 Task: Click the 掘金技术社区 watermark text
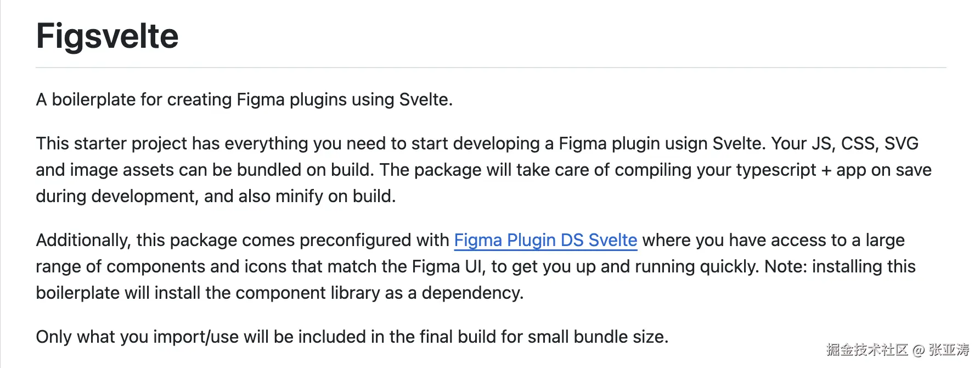pyautogui.click(x=867, y=350)
